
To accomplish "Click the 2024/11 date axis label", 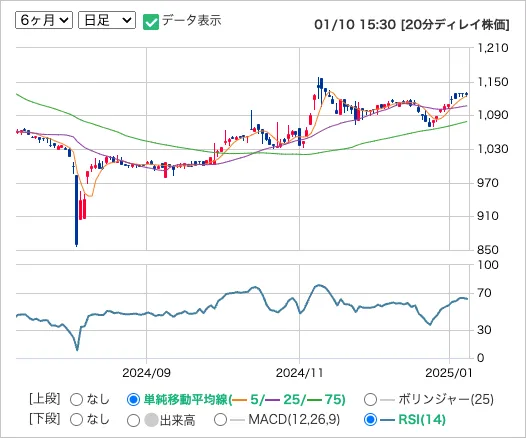I will tap(299, 373).
